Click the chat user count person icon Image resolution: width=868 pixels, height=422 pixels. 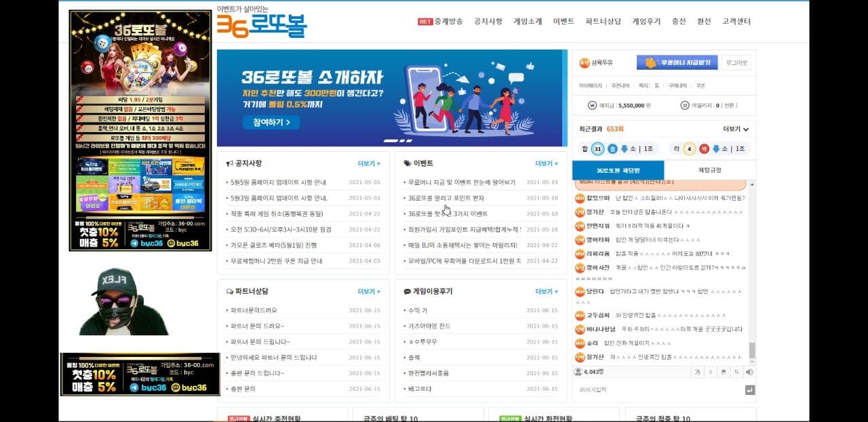click(578, 372)
